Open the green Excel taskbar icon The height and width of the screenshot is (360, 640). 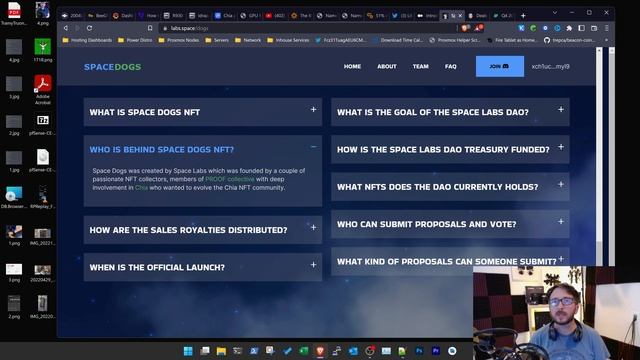click(x=304, y=351)
